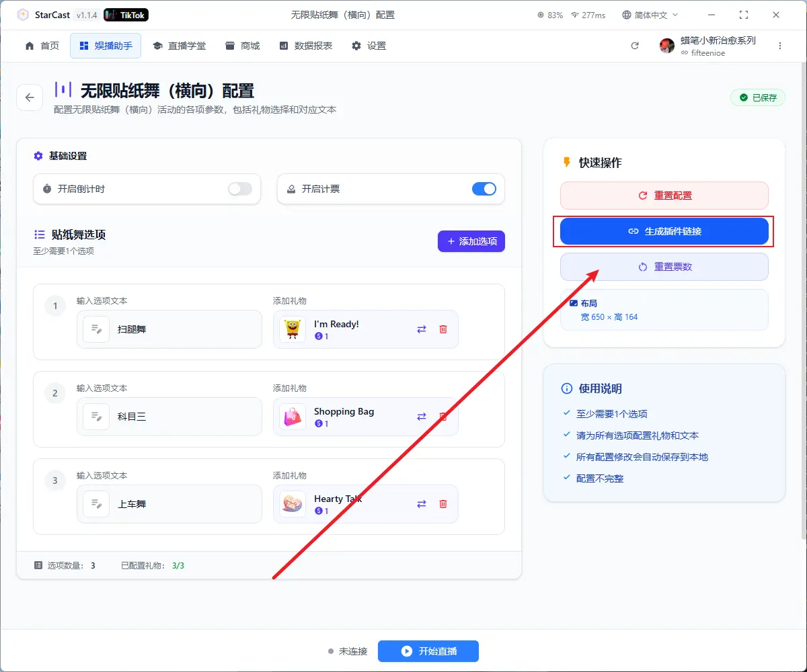Open the three-dot more options menu
This screenshot has height=672, width=807.
(x=780, y=46)
